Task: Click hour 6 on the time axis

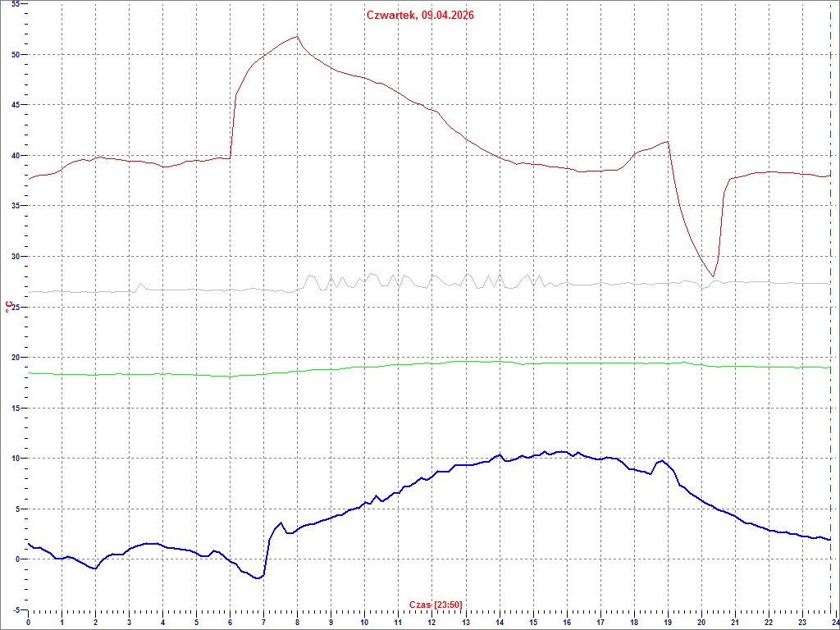Action: point(230,623)
